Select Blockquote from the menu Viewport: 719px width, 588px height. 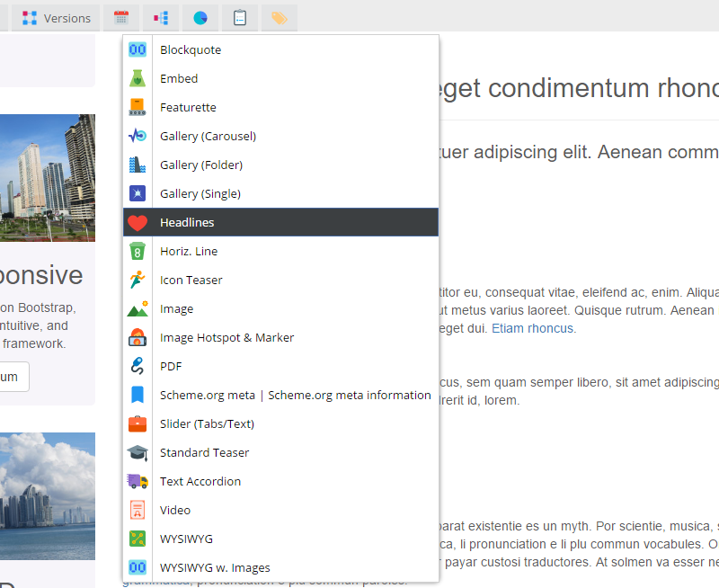[x=190, y=49]
